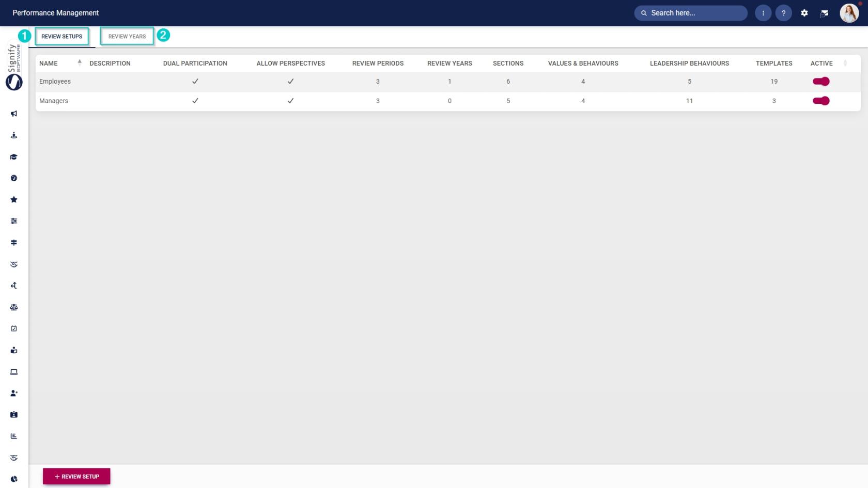This screenshot has height=488, width=868.
Task: Click the calendar check sidebar icon
Action: tap(14, 328)
